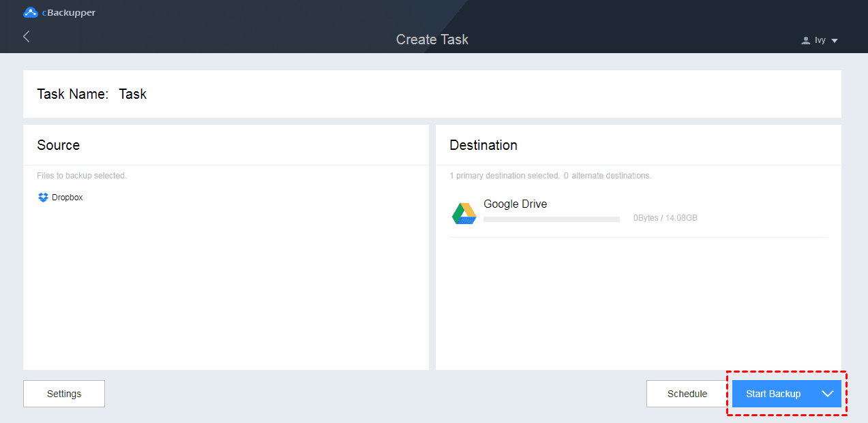Expand the Start Backup dropdown chevron
The height and width of the screenshot is (423, 868).
click(x=828, y=394)
